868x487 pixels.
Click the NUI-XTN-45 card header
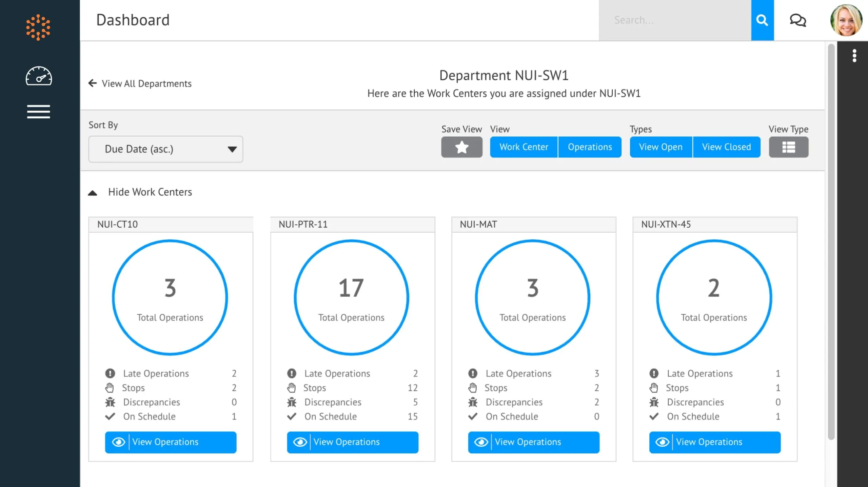715,224
